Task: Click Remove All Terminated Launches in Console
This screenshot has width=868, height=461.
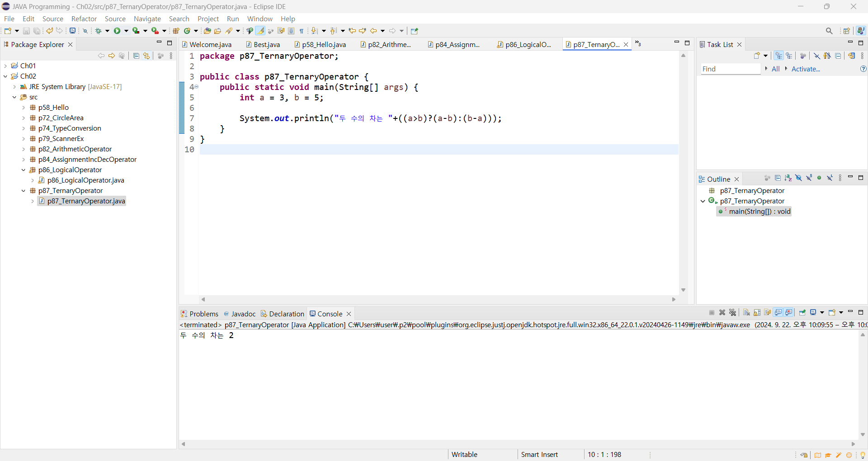Action: (733, 312)
